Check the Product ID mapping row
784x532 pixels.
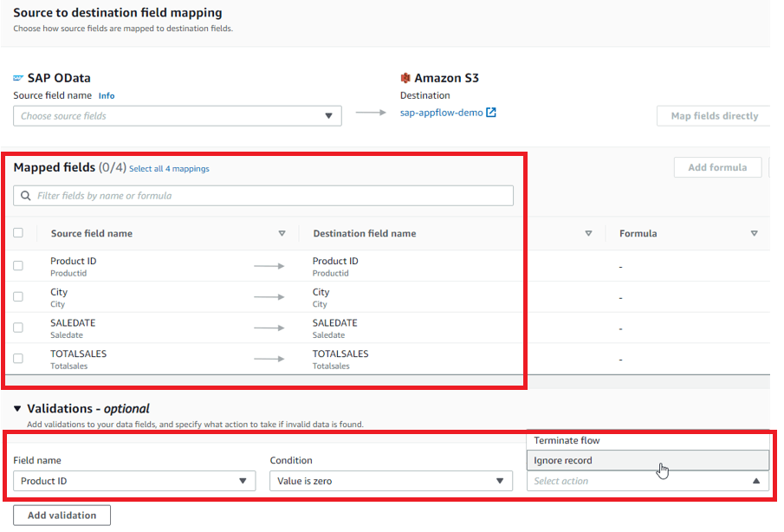click(x=18, y=265)
